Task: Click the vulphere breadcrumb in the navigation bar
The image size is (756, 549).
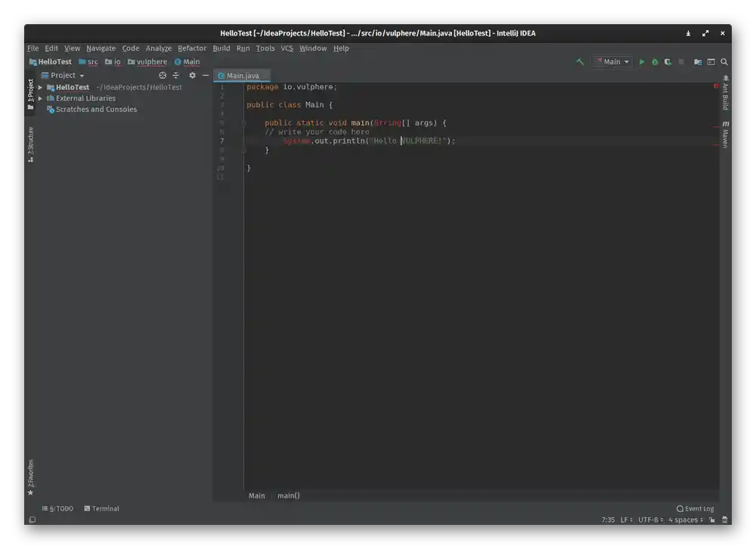Action: [147, 62]
